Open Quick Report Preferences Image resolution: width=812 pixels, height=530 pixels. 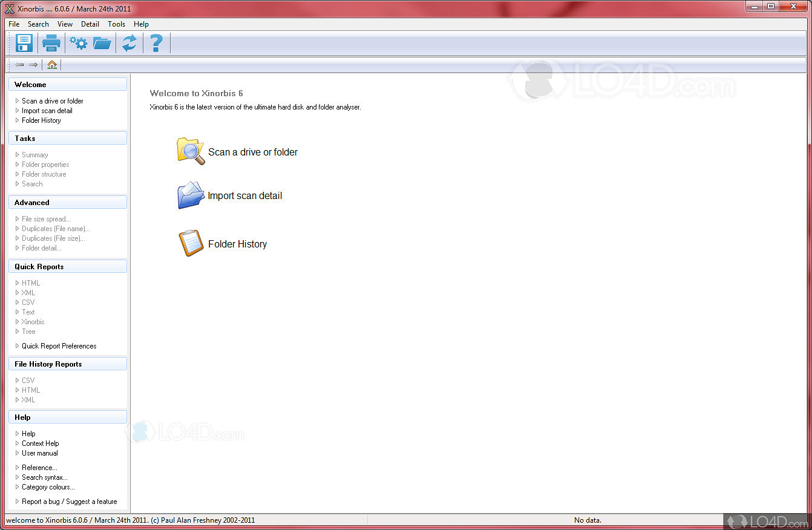59,346
